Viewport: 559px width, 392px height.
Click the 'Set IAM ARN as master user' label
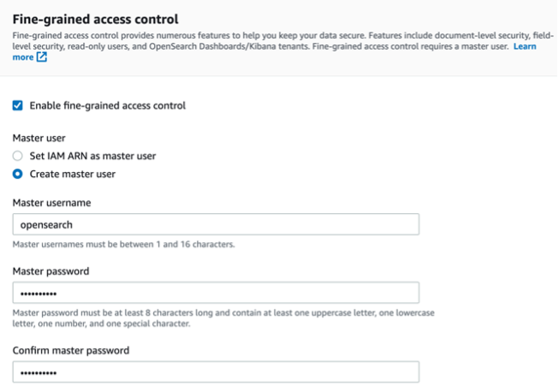[92, 156]
